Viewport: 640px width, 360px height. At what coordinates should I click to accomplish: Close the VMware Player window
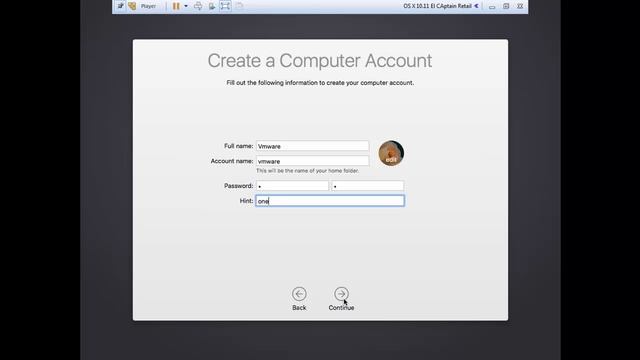pos(520,6)
